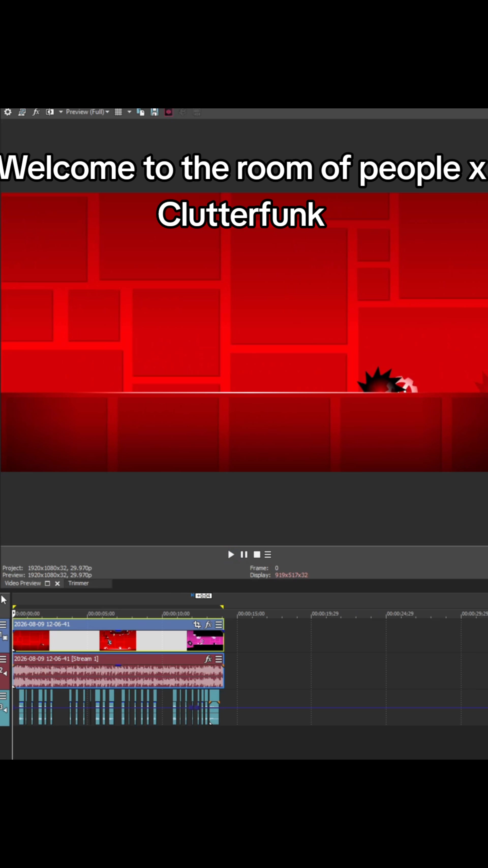This screenshot has width=488, height=868.
Task: Open Event FX on Stream 1 audio event
Action: point(208,659)
